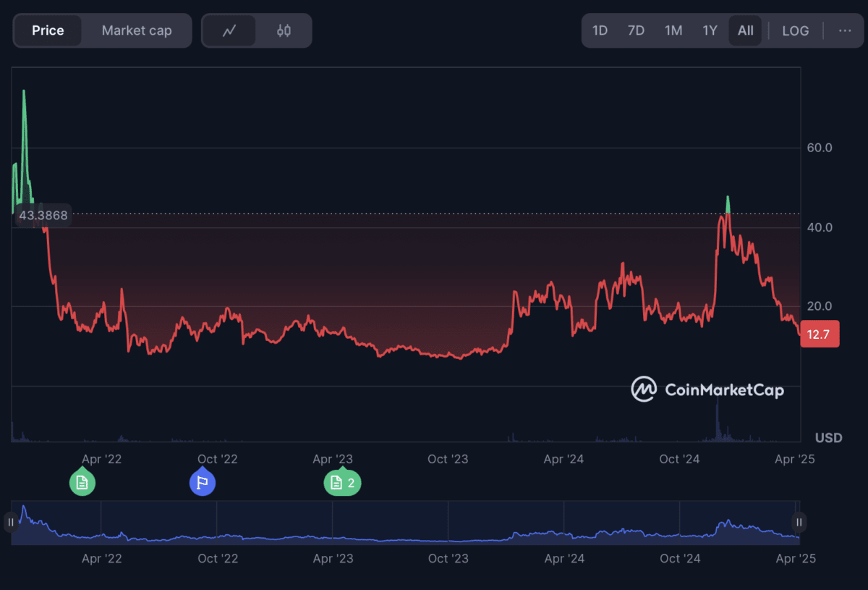Image resolution: width=868 pixels, height=590 pixels.
Task: Click the Oct '22 label under the navigator strip
Action: pos(217,558)
